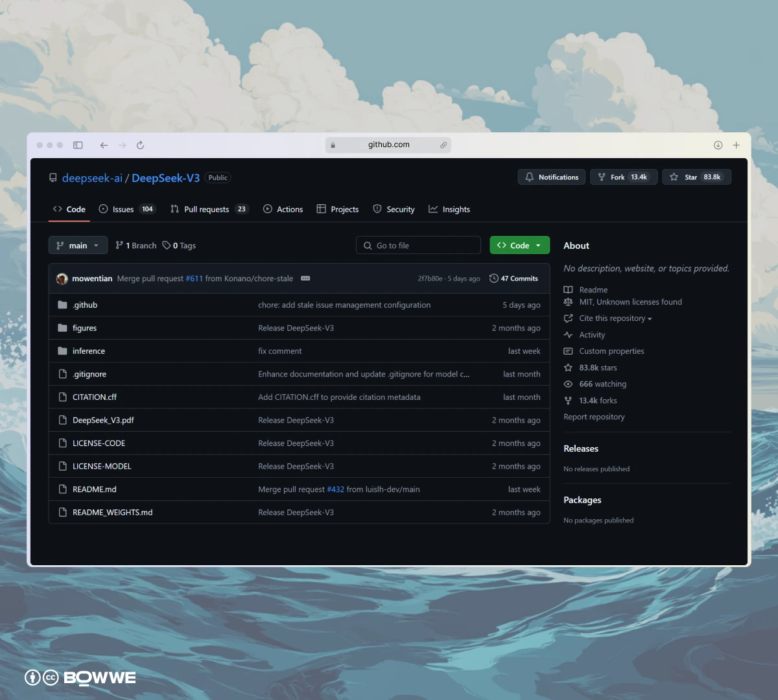The height and width of the screenshot is (700, 778).
Task: Open the mowentian author link
Action: [x=92, y=279]
